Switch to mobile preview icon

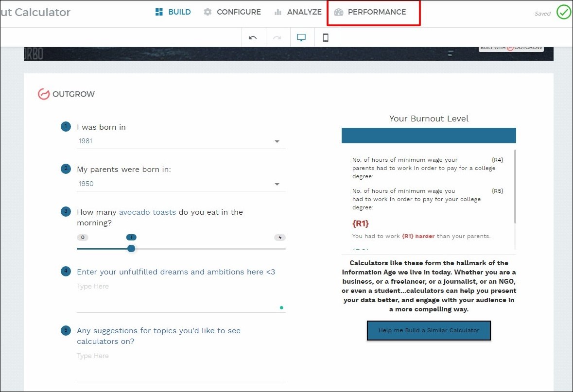[326, 38]
